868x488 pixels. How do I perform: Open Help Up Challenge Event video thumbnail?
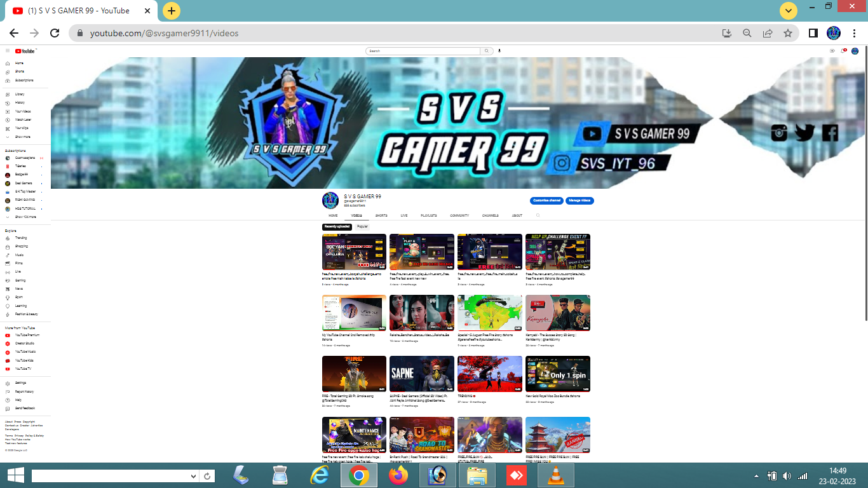(x=558, y=252)
